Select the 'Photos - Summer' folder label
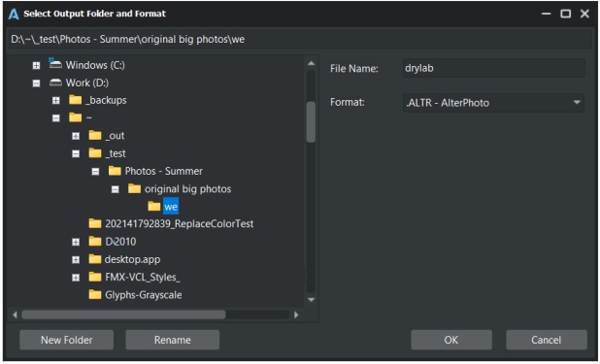The width and height of the screenshot is (600, 364). 164,171
